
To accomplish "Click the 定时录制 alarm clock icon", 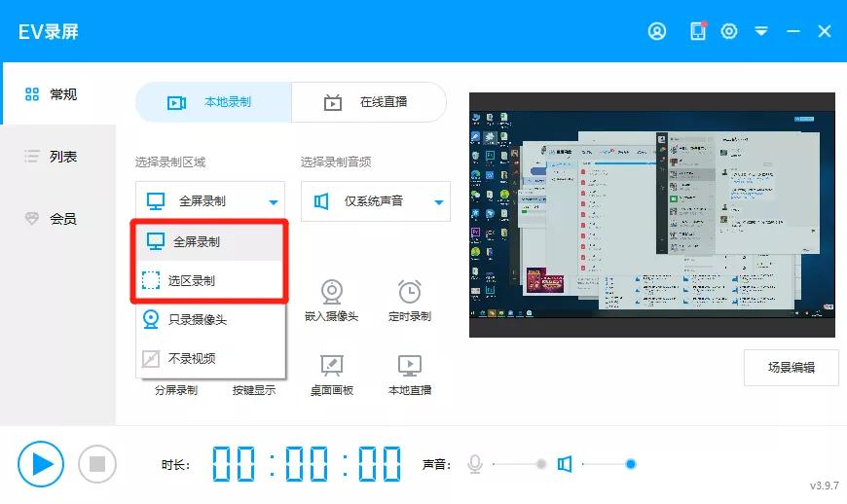I will point(410,292).
